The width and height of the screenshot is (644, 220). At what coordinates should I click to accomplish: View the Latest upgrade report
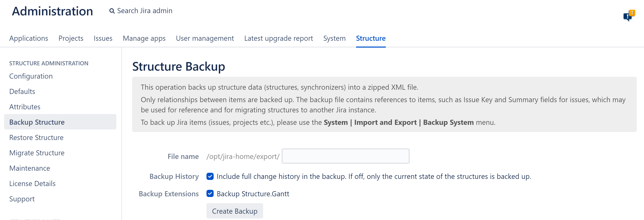coord(279,38)
